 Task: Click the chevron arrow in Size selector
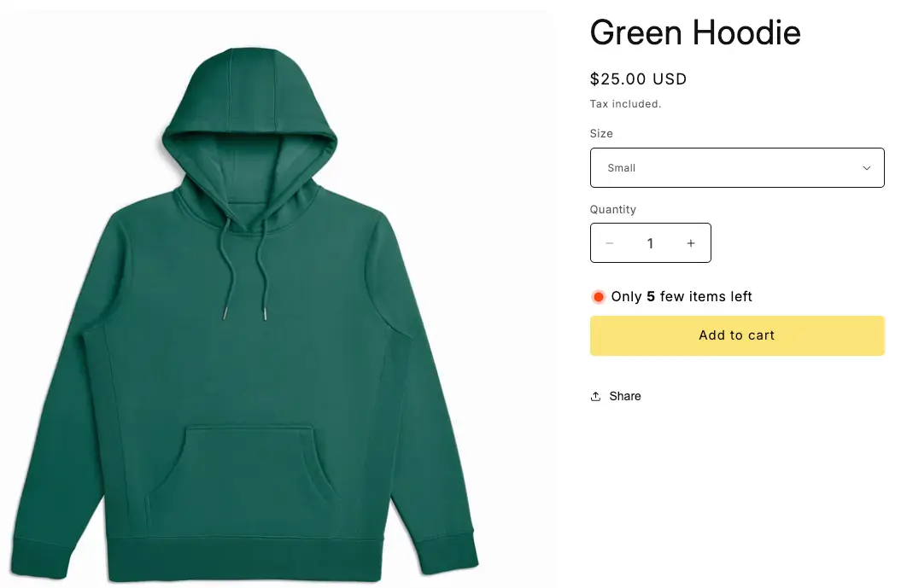[x=867, y=168]
